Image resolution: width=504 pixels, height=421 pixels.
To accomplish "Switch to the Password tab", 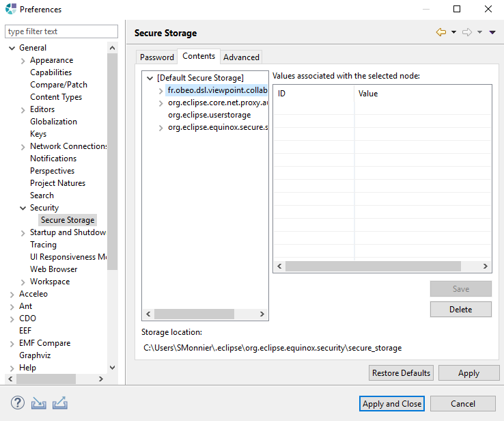I will pyautogui.click(x=157, y=57).
